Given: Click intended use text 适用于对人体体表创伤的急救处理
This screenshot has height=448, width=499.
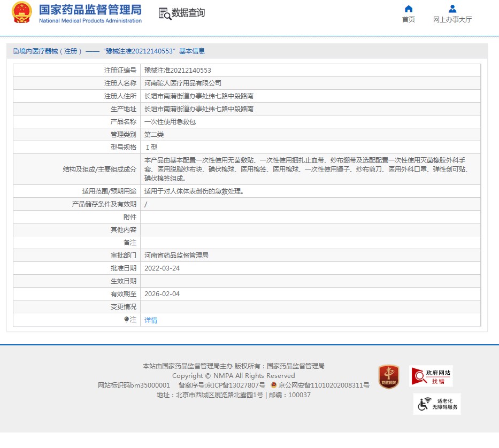Looking at the screenshot, I should [194, 191].
